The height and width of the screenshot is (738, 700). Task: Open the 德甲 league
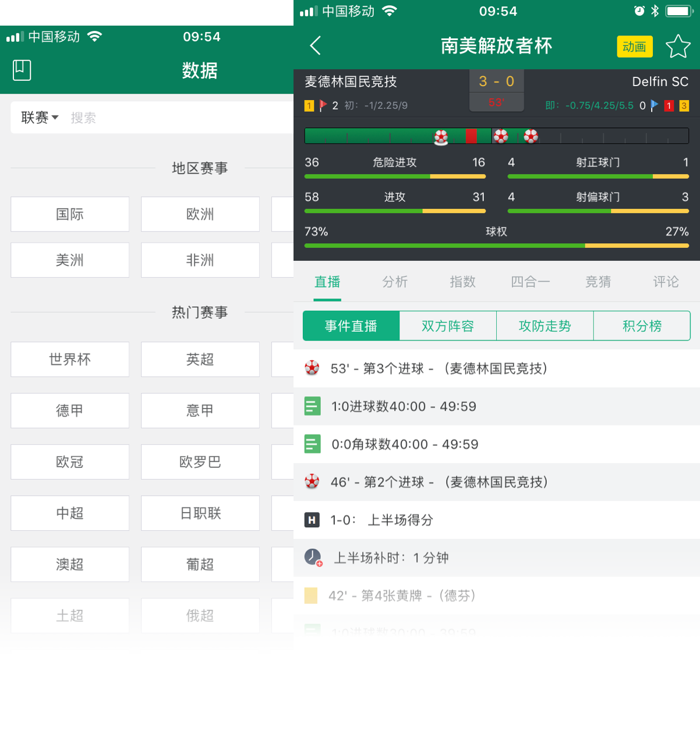[70, 410]
